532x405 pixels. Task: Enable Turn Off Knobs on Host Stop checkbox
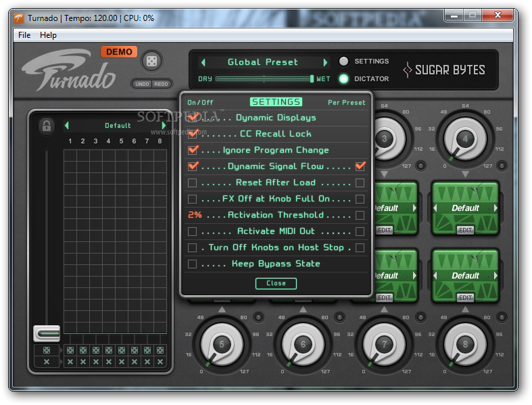pos(193,247)
